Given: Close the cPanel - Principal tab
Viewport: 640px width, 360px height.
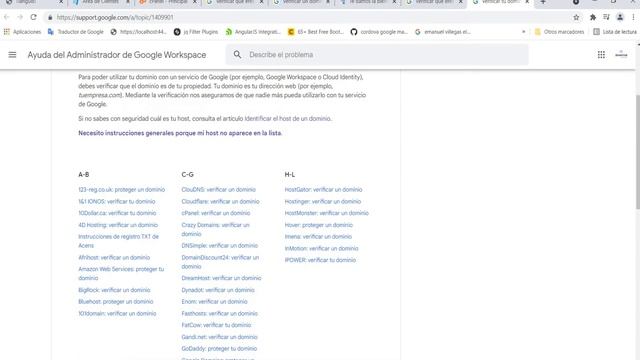Looking at the screenshot, I should [x=195, y=2].
